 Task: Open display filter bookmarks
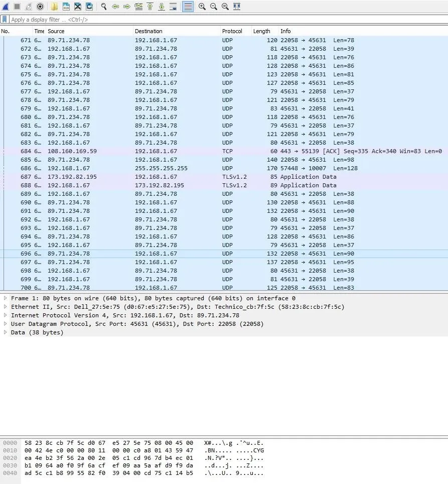(x=5, y=20)
